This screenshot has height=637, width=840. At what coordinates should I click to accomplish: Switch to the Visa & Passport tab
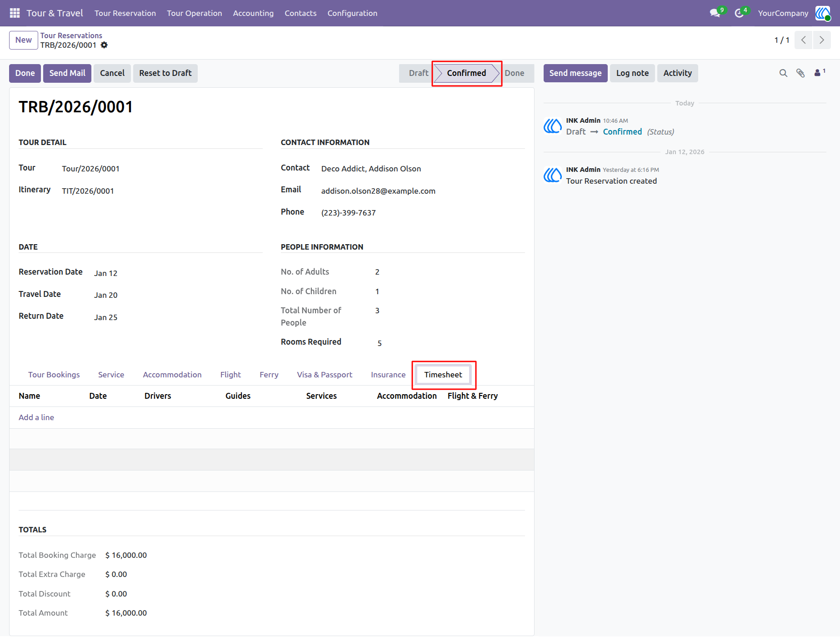(x=325, y=375)
